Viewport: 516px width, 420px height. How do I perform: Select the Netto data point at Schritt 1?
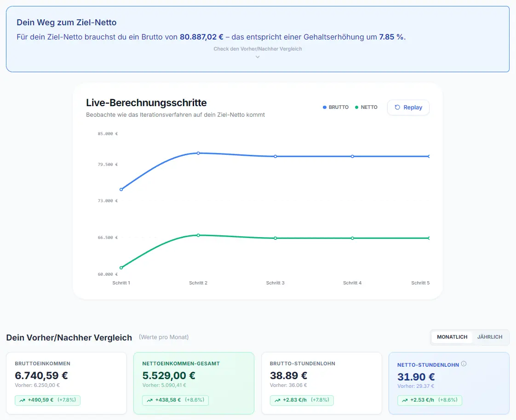pos(121,268)
